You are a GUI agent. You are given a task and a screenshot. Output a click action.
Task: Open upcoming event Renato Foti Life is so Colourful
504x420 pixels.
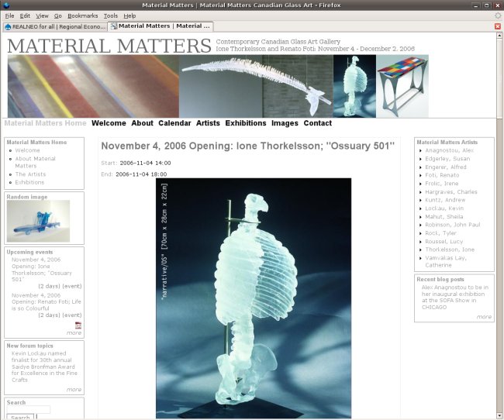click(47, 301)
